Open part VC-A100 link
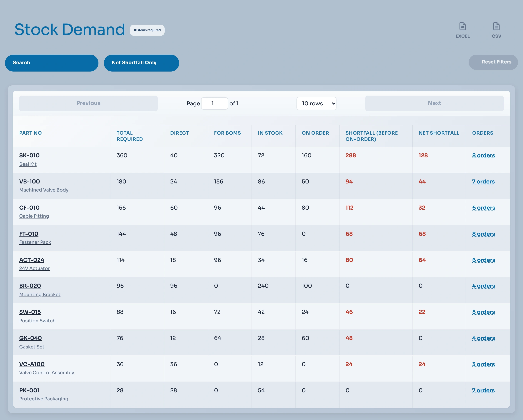Screen dimensions: 523x420 32,364
